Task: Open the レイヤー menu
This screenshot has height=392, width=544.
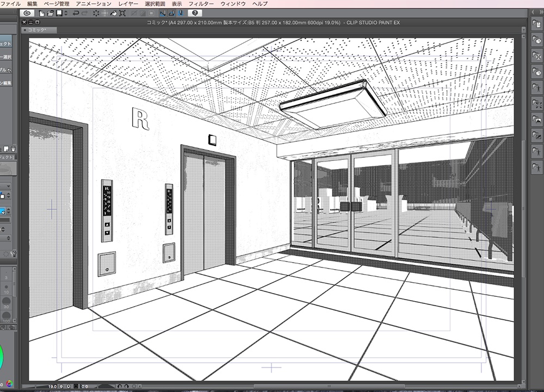Action: [x=128, y=4]
